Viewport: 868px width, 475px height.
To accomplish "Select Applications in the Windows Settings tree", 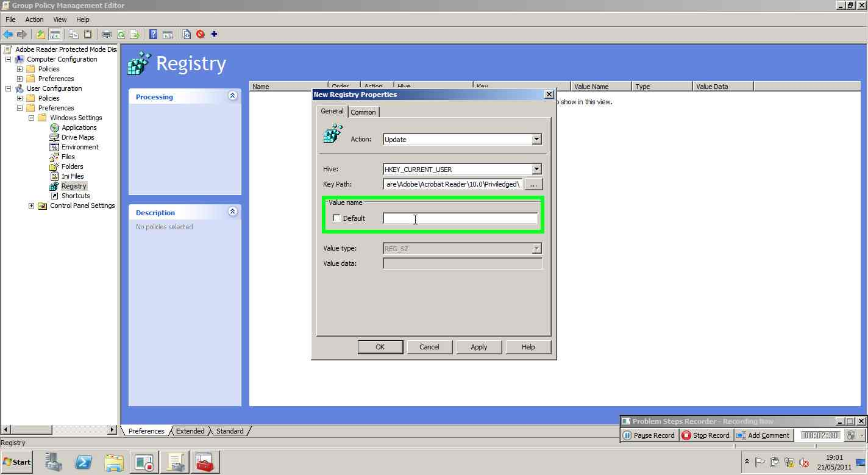I will pyautogui.click(x=79, y=127).
